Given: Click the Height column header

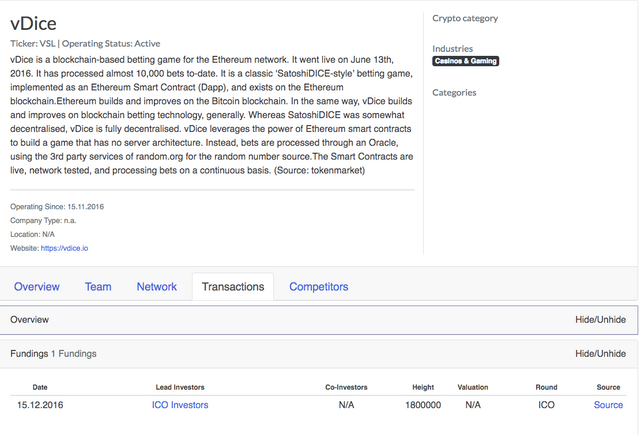Looking at the screenshot, I should pos(423,387).
